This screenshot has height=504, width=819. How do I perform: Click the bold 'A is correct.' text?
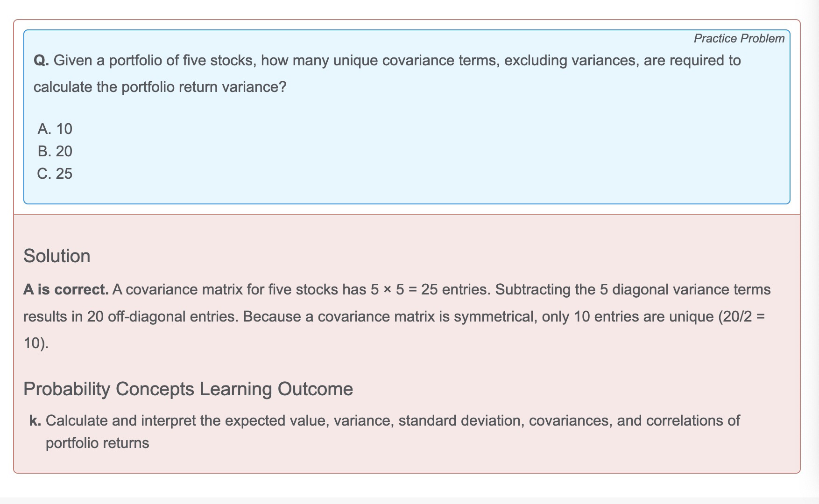[66, 289]
